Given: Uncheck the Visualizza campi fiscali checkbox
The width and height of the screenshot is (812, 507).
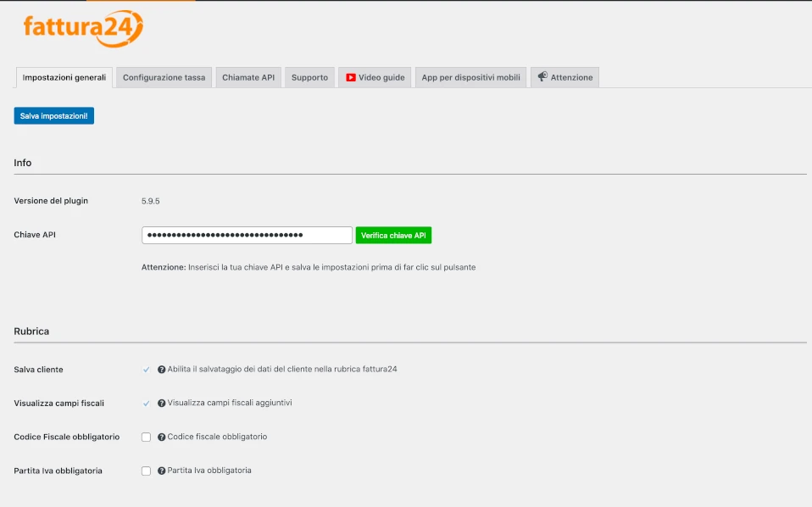Looking at the screenshot, I should 146,404.
